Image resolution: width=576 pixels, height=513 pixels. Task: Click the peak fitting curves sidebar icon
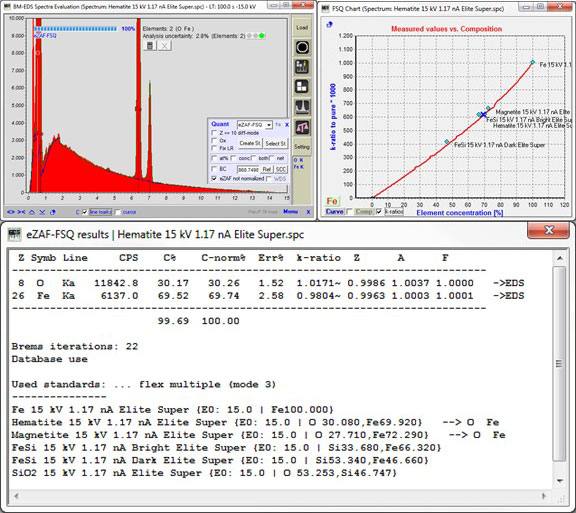point(302,107)
